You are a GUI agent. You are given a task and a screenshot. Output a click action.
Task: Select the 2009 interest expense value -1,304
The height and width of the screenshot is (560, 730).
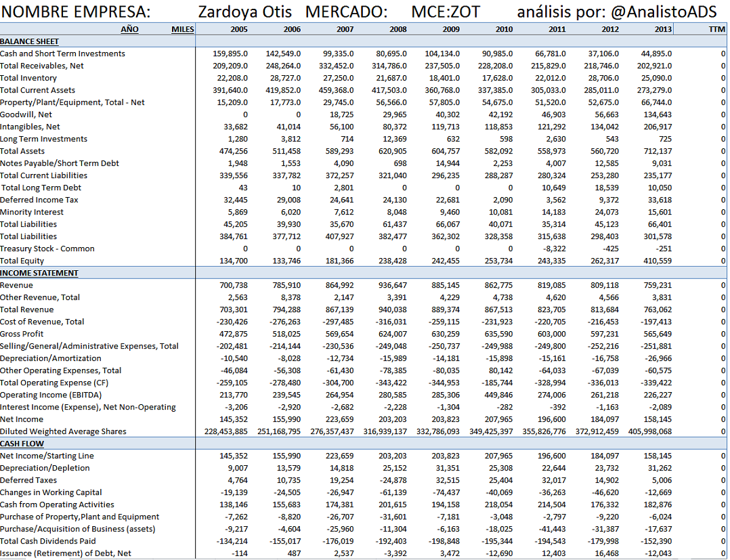[x=448, y=407]
